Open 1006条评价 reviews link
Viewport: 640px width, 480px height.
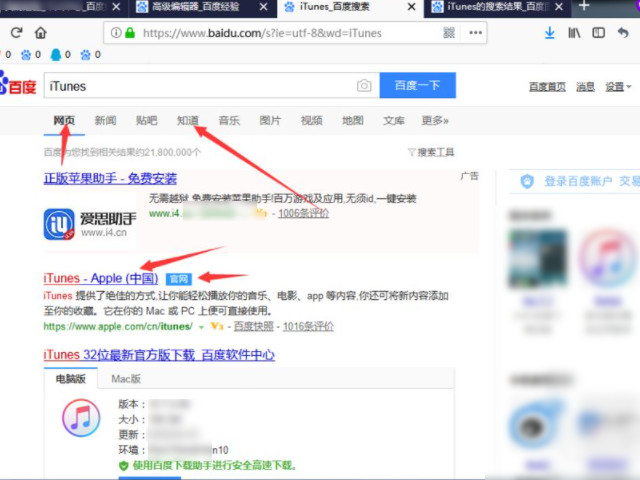303,213
